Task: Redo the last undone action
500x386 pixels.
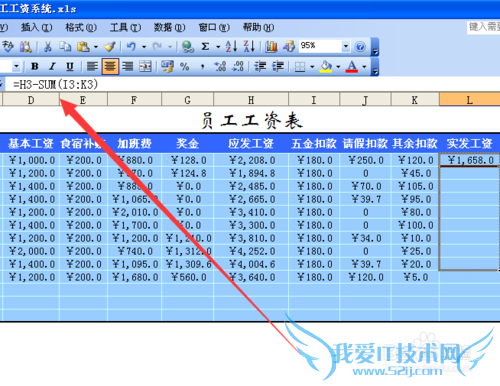Action: 157,47
